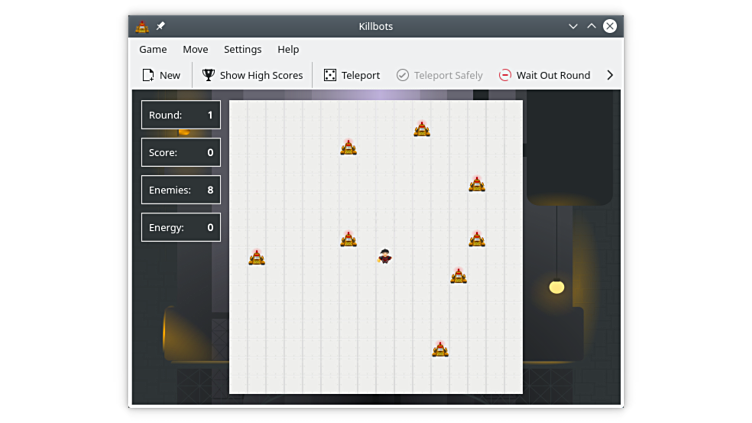Click the Wait Out Round red icon

505,75
